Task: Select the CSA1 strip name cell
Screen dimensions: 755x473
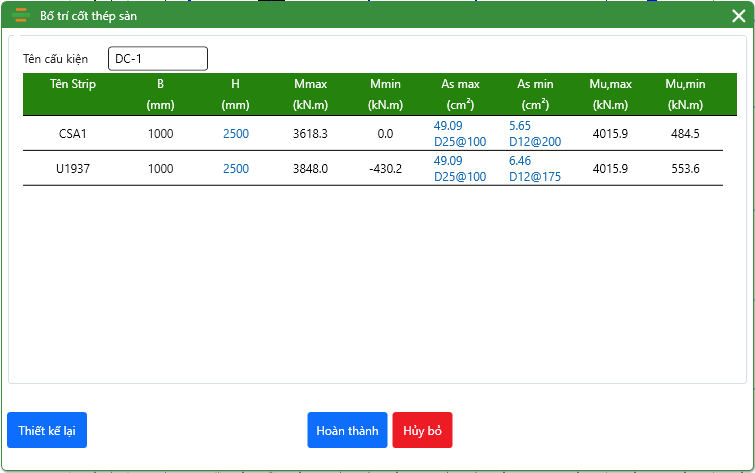Action: tap(73, 134)
